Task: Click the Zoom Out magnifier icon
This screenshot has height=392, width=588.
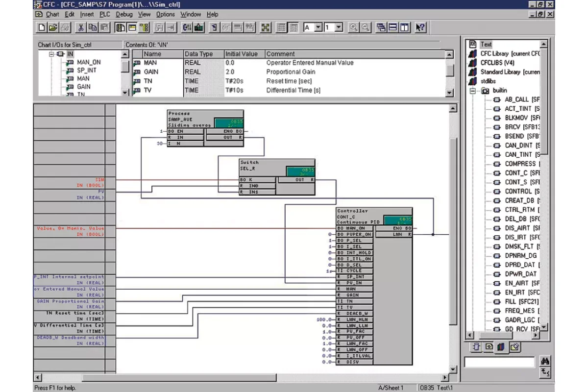Action: [x=365, y=28]
